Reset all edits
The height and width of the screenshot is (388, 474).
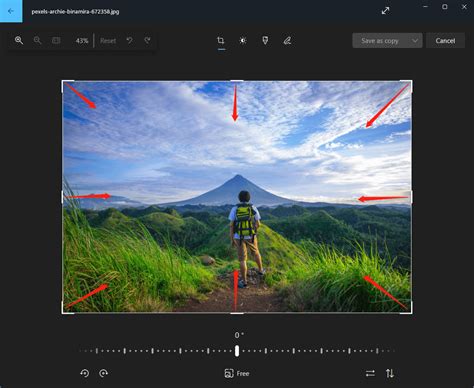click(108, 41)
